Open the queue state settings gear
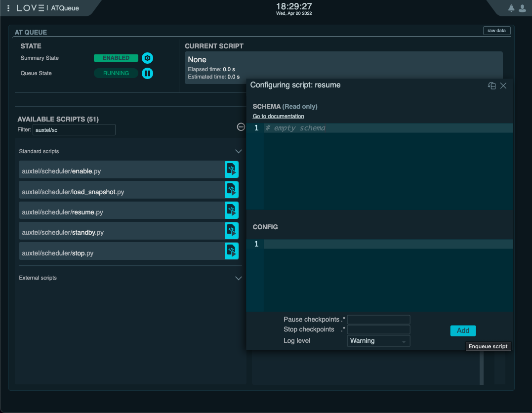 point(147,58)
